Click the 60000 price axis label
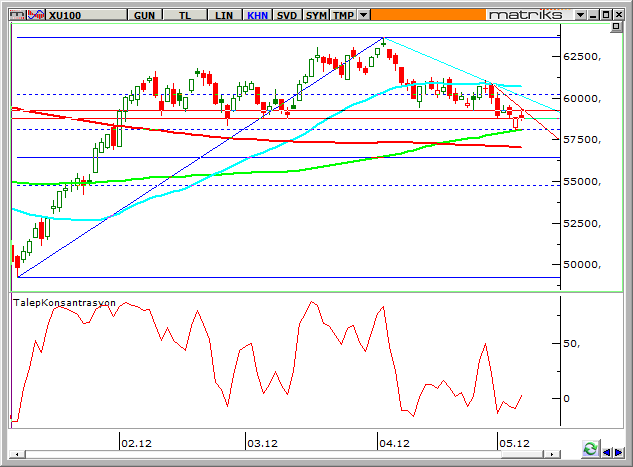This screenshot has height=467, width=633. 582,98
